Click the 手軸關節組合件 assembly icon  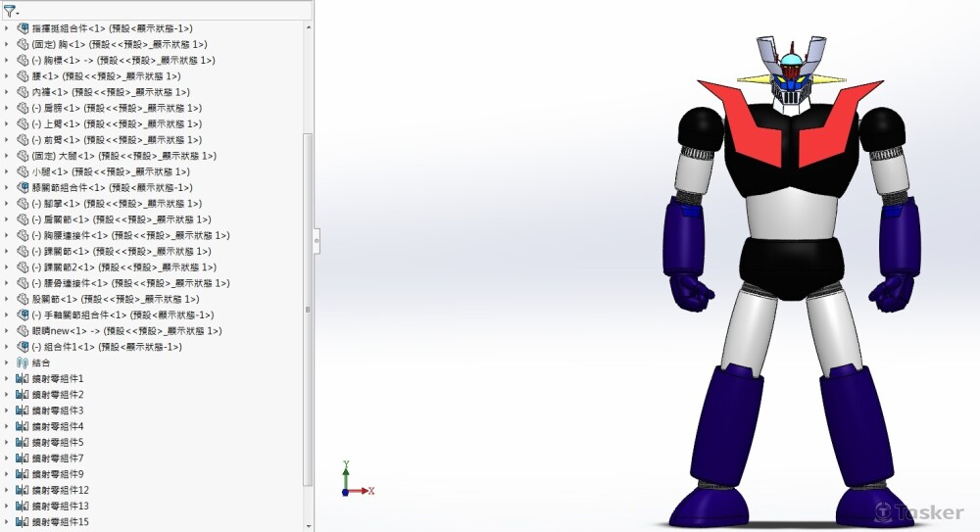coord(24,314)
